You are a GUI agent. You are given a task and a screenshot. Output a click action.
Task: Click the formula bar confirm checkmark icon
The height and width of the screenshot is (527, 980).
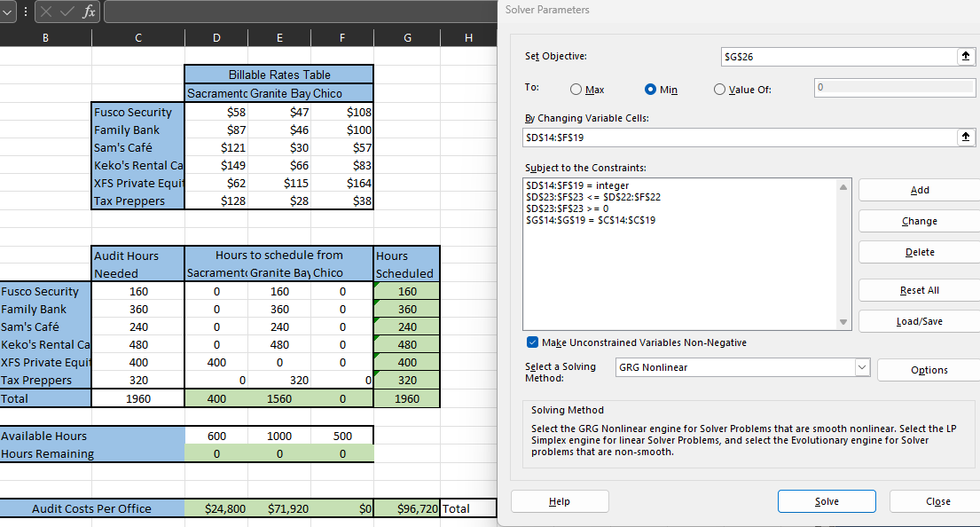pyautogui.click(x=67, y=12)
